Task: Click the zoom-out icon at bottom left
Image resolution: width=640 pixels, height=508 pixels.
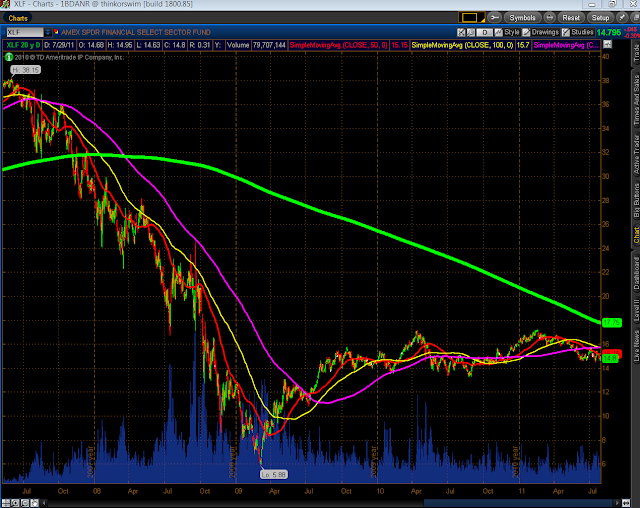Action: pyautogui.click(x=25, y=503)
